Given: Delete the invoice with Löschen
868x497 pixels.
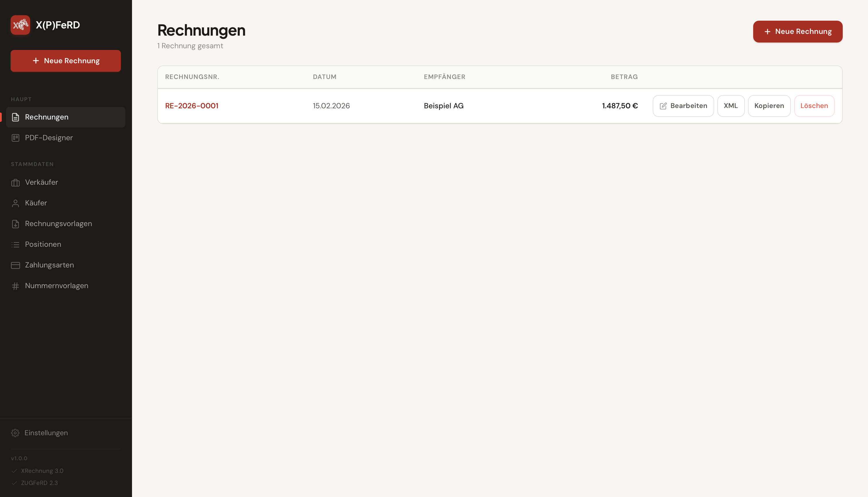Looking at the screenshot, I should [x=814, y=106].
